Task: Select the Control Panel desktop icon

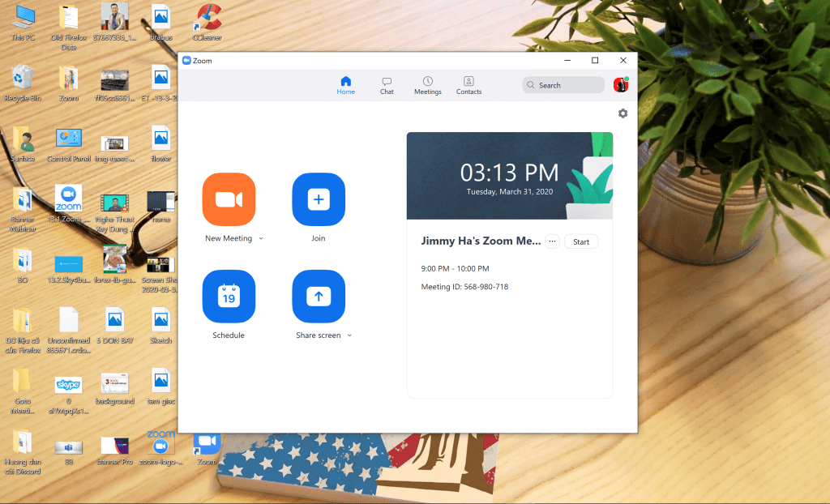Action: click(68, 139)
